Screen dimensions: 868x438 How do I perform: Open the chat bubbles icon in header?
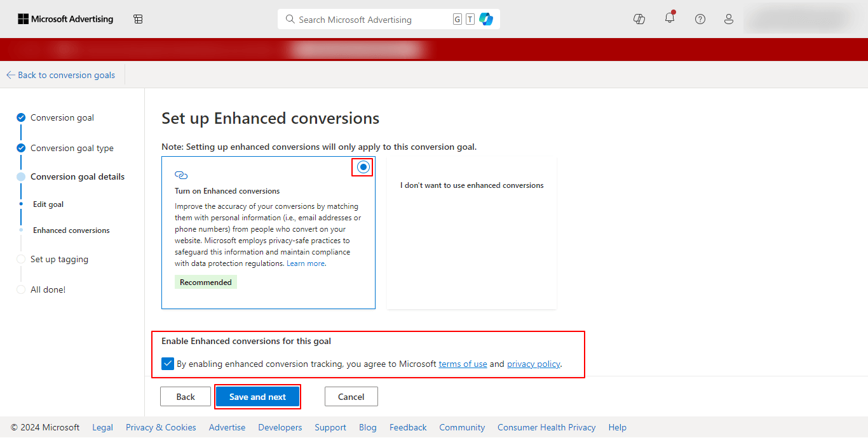coord(639,19)
